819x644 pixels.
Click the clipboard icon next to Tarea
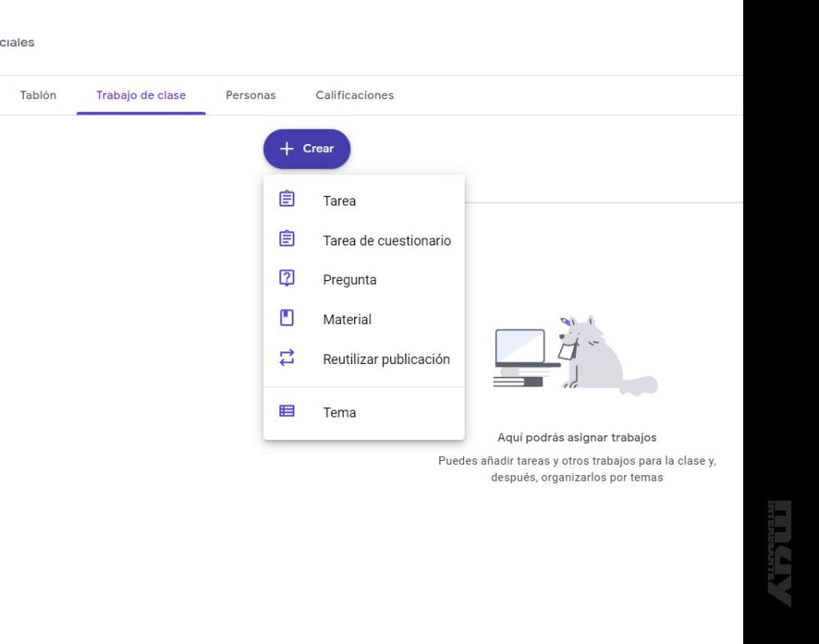tap(286, 199)
